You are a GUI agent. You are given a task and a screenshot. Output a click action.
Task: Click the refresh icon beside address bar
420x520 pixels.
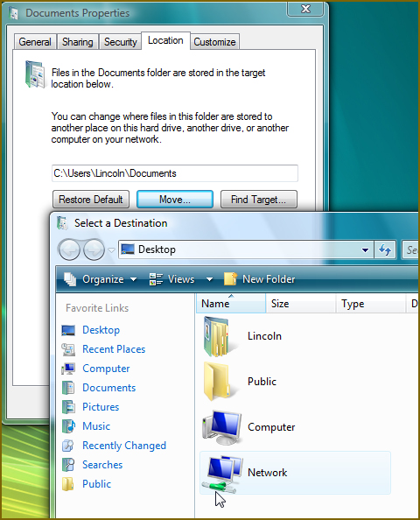[385, 249]
